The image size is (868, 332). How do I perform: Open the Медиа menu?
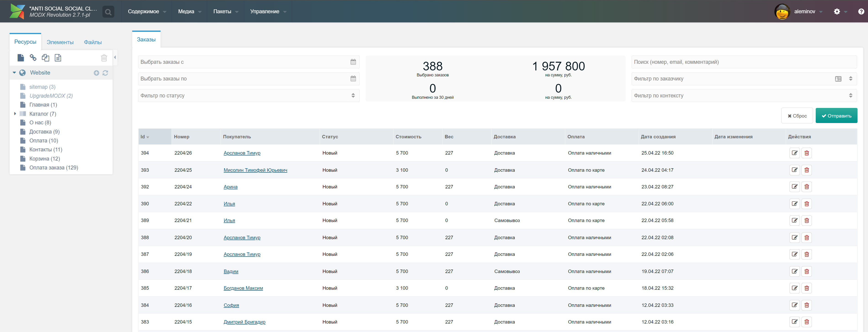click(189, 11)
